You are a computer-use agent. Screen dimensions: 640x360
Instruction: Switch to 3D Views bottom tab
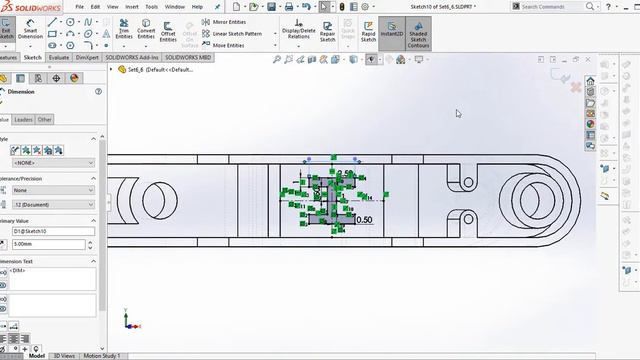coord(64,356)
